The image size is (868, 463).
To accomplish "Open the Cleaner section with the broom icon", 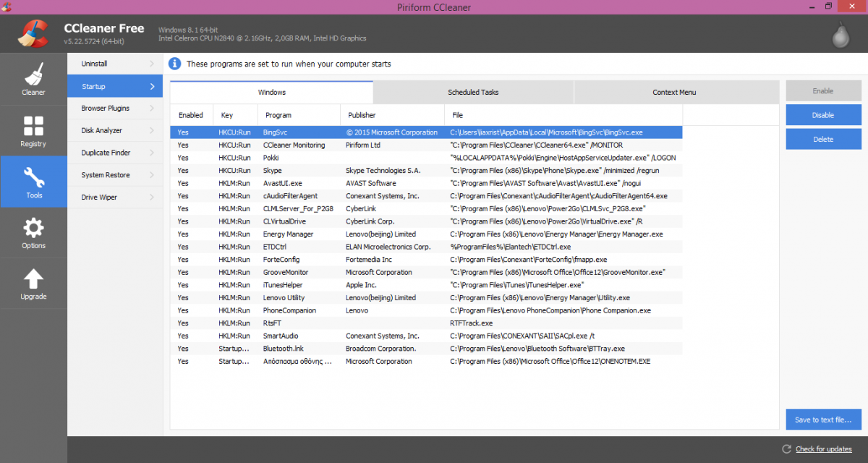I will click(33, 79).
